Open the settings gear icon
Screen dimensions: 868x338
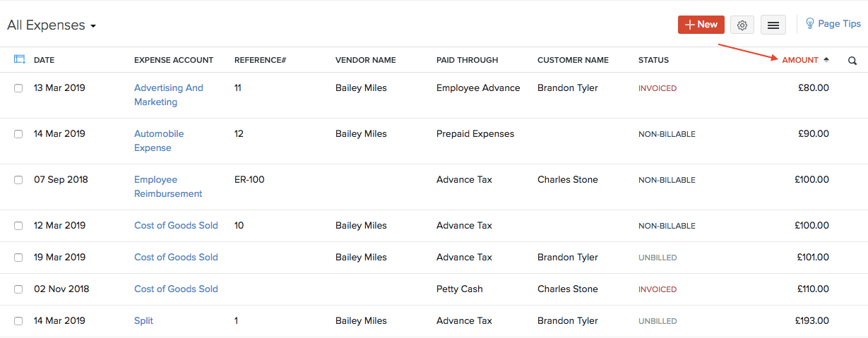pos(742,25)
